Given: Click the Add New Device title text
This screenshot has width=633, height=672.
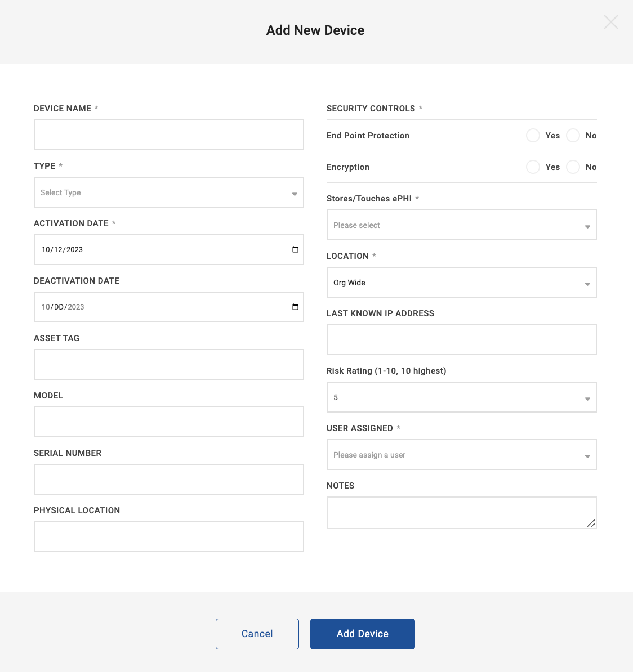Looking at the screenshot, I should [x=315, y=30].
